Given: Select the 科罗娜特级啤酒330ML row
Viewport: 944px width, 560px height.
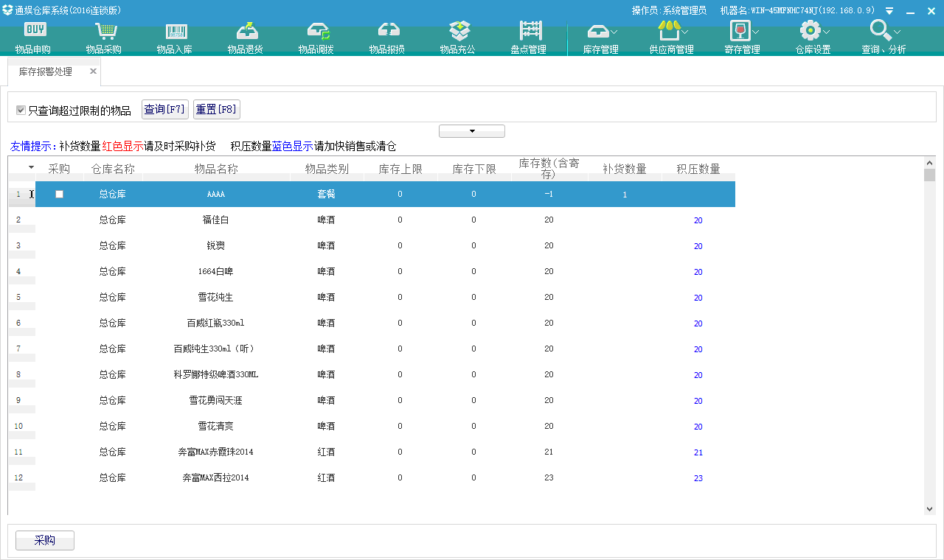Looking at the screenshot, I should (372, 375).
